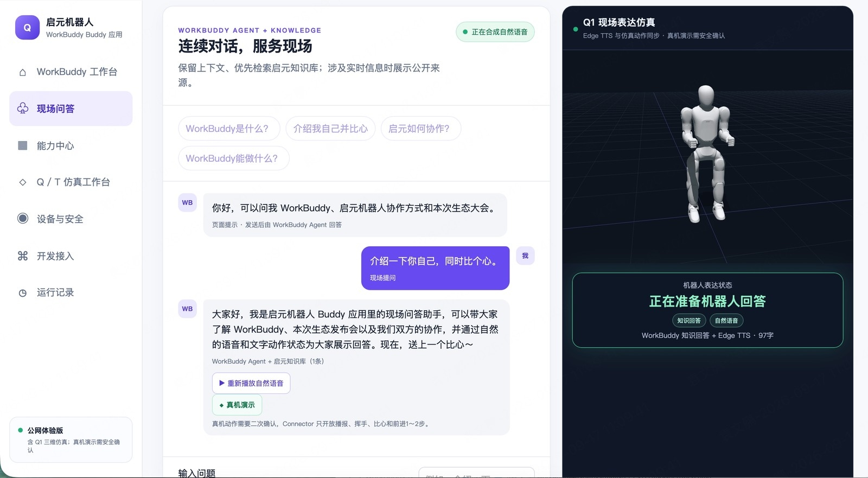Click the grid icon beside 能力中心
This screenshot has width=868, height=478.
pyautogui.click(x=23, y=145)
